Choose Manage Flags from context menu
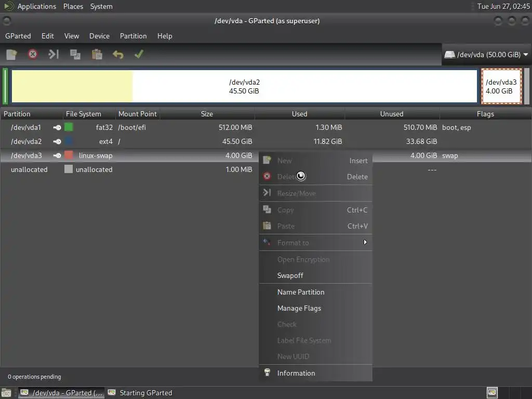 coord(315,308)
